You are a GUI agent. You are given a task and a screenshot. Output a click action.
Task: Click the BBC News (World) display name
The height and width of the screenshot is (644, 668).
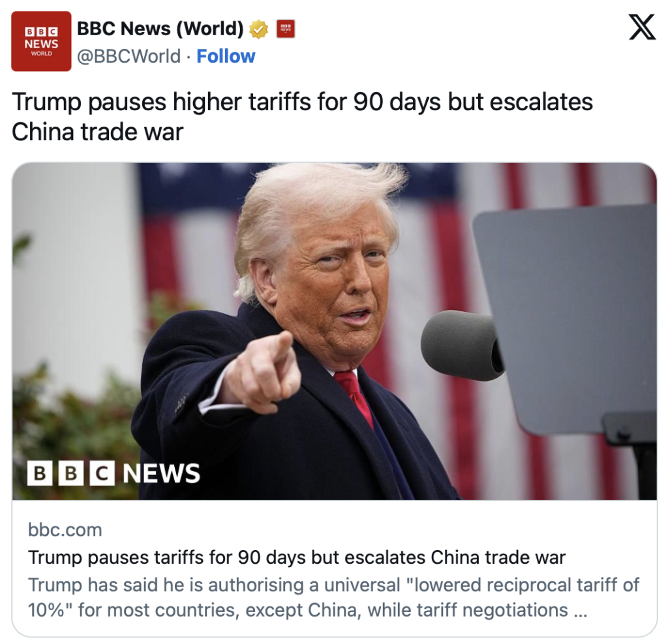(160, 29)
